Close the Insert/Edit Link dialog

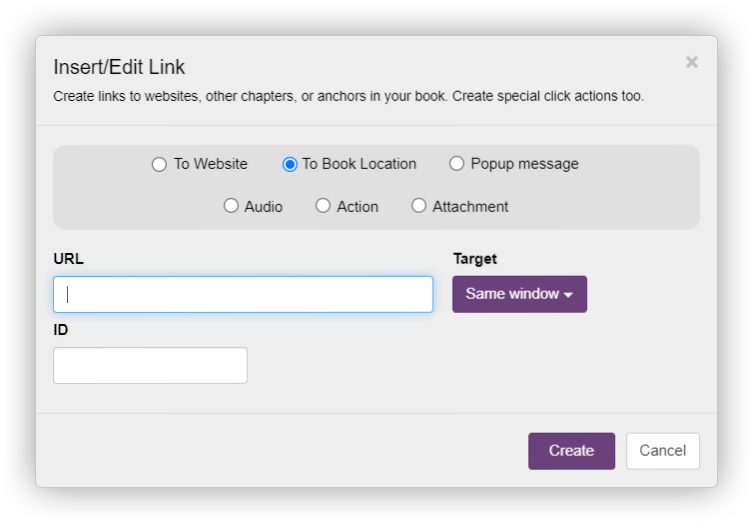(x=691, y=62)
